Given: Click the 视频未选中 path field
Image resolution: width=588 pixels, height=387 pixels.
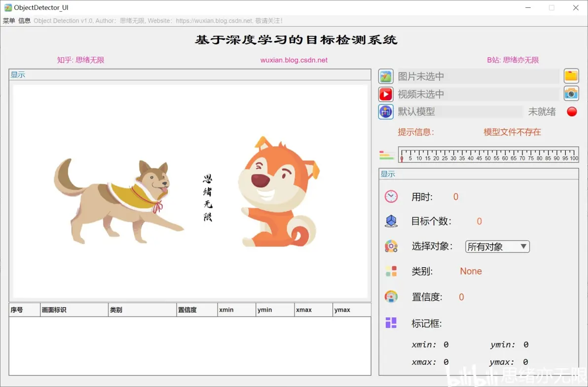Looking at the screenshot, I should coord(478,94).
